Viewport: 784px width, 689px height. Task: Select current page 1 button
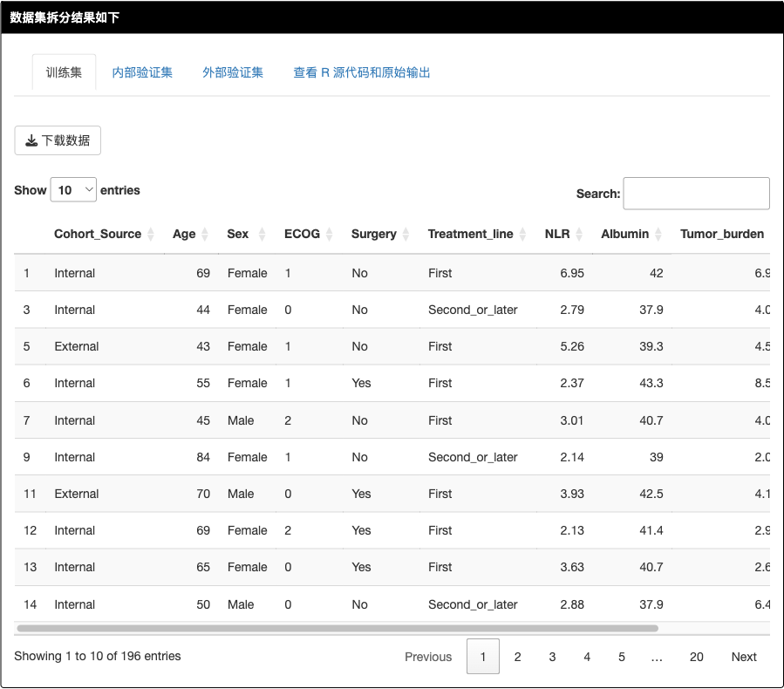[483, 657]
